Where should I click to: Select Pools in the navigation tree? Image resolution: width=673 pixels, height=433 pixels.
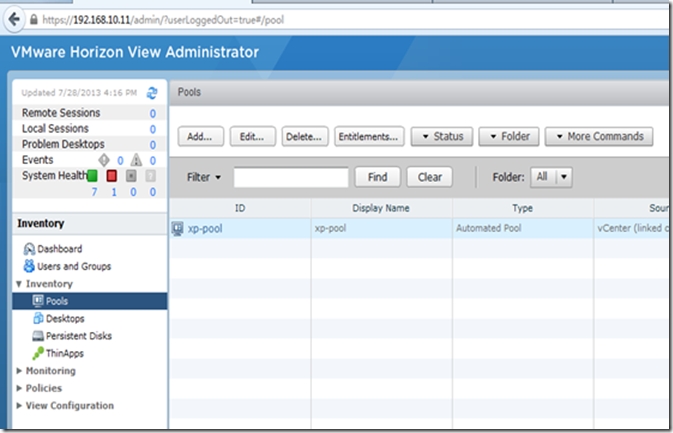tap(57, 301)
